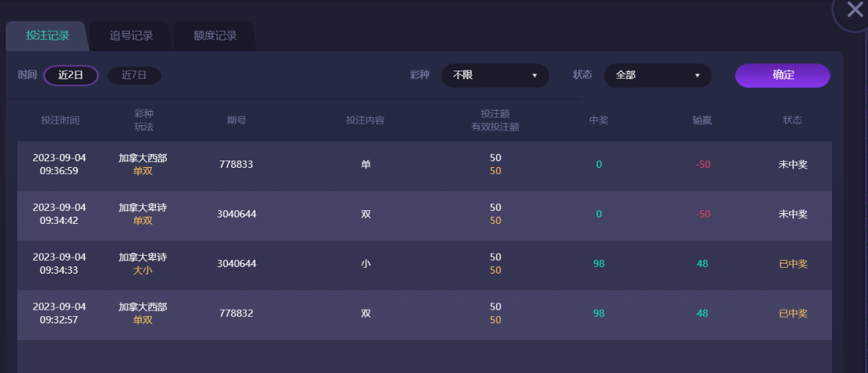
Task: Click 未中奖 status of 09:34:42 bet
Action: click(792, 214)
